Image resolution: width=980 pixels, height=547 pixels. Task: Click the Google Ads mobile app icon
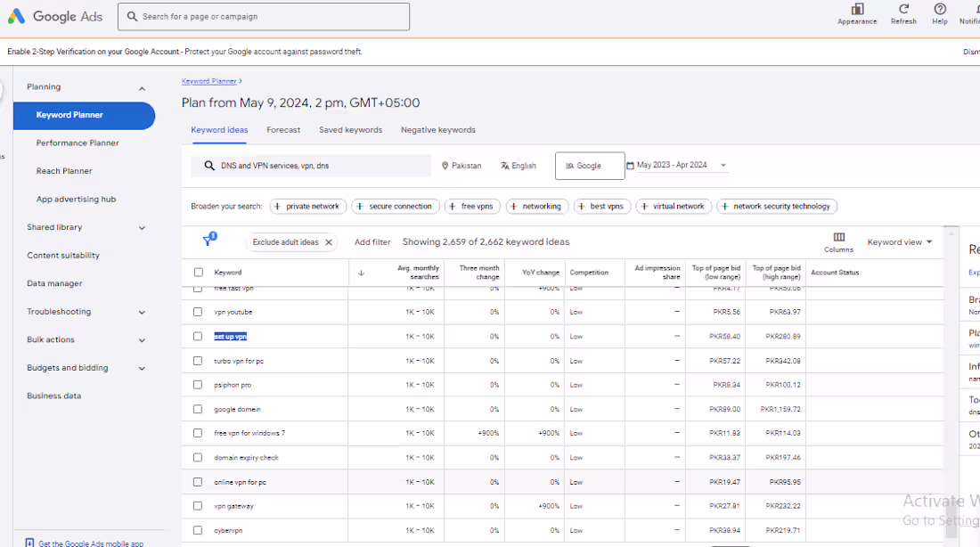coord(28,542)
